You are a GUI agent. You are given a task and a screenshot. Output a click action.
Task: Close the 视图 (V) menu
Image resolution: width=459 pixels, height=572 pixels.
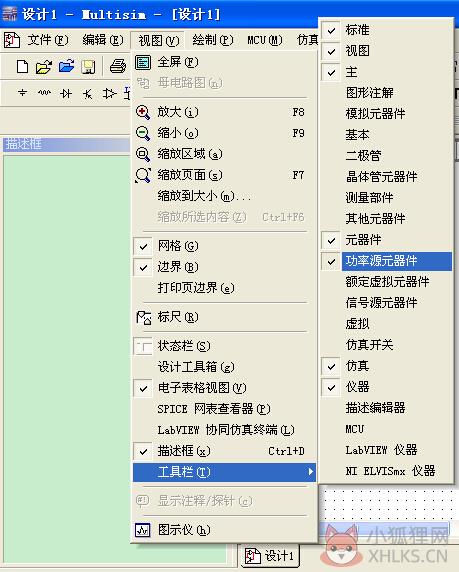(158, 40)
